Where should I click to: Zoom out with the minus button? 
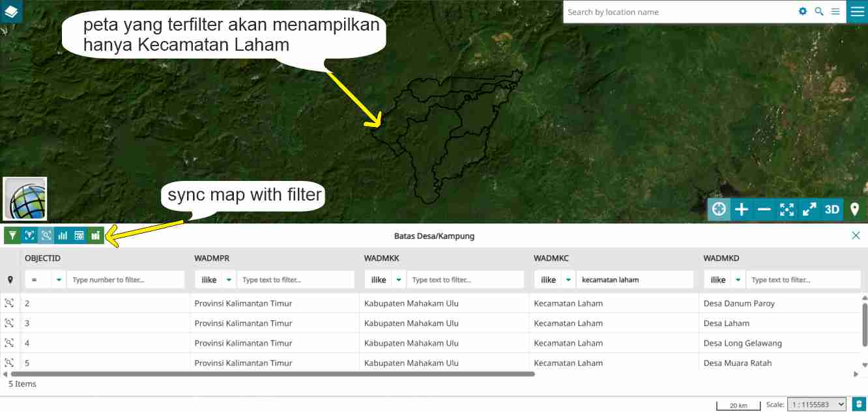pyautogui.click(x=764, y=210)
